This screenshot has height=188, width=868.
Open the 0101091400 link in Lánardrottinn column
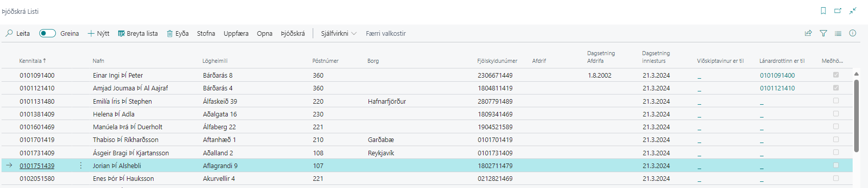pyautogui.click(x=777, y=76)
